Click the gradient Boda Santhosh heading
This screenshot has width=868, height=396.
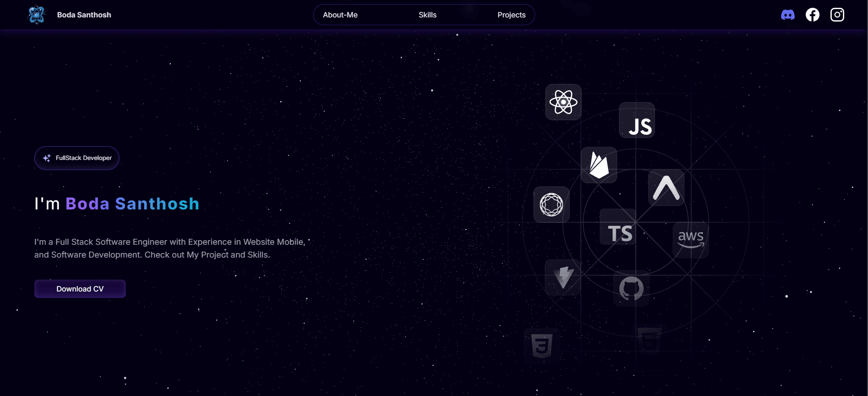pyautogui.click(x=132, y=203)
